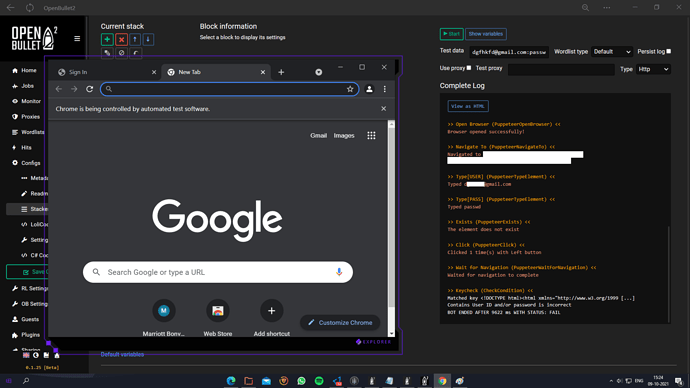Viewport: 690px width, 388px height.
Task: Click Chrome back arrow
Action: [x=59, y=89]
